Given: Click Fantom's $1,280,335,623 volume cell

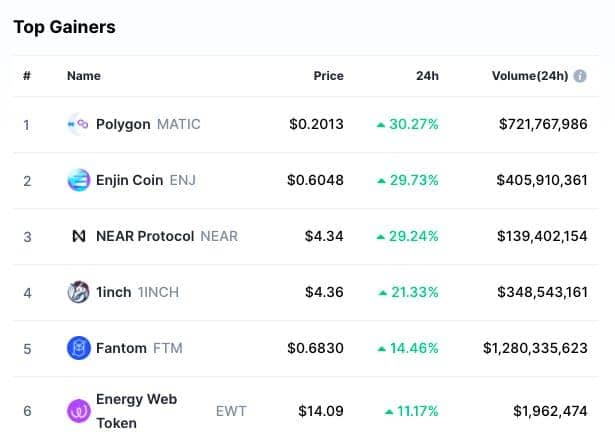Looking at the screenshot, I should [x=535, y=348].
